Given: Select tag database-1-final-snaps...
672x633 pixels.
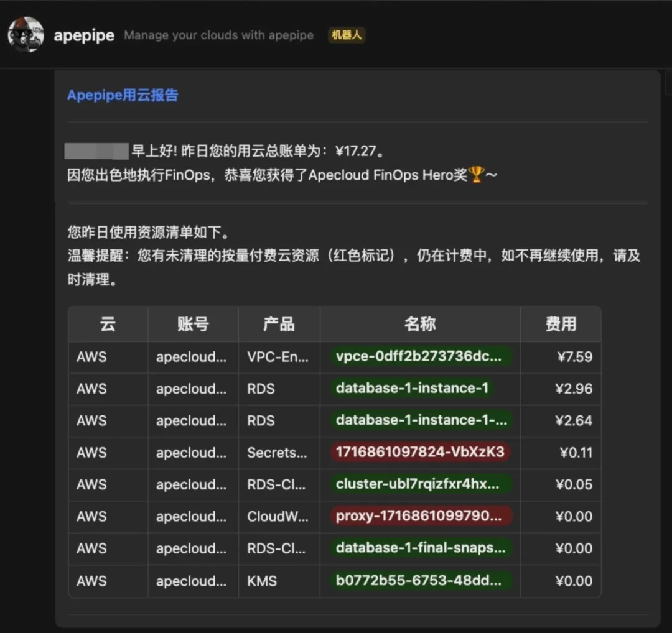Looking at the screenshot, I should (x=421, y=548).
